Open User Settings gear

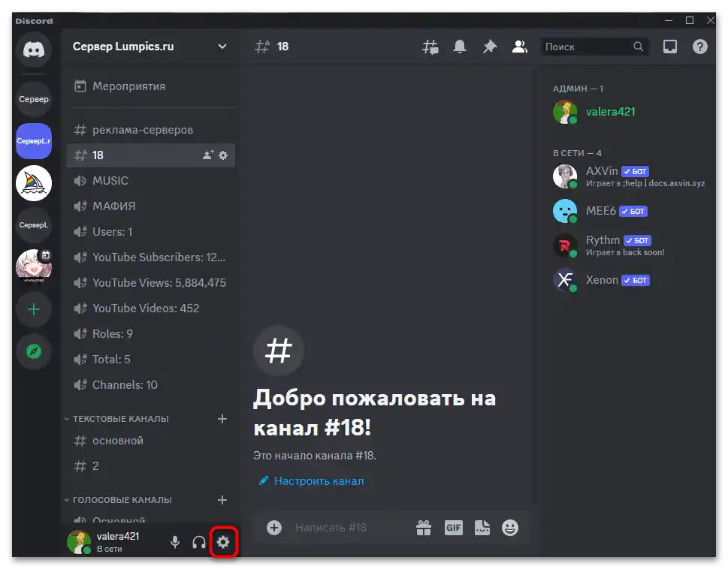223,541
